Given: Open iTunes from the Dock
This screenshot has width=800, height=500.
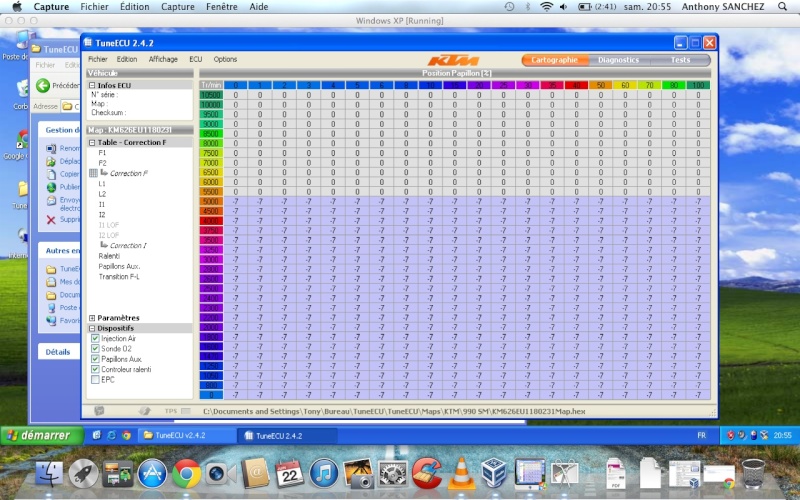Looking at the screenshot, I should click(x=323, y=473).
